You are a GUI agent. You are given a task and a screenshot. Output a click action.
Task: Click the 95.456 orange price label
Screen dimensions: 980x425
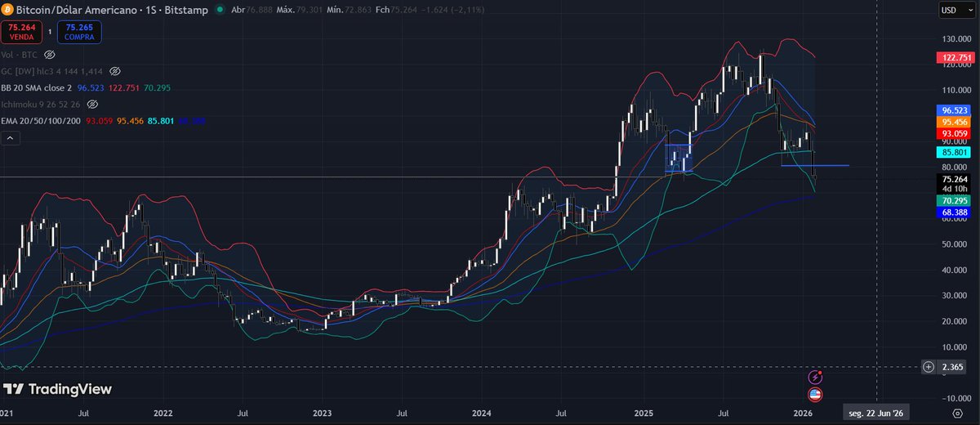(x=954, y=121)
